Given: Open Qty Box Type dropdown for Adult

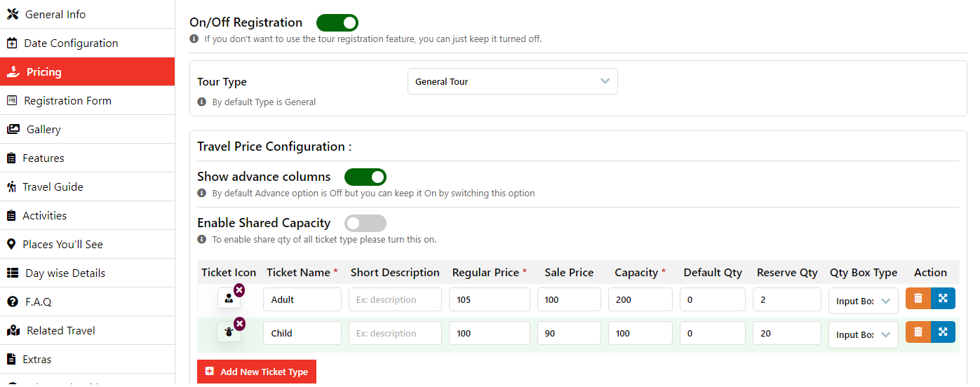Looking at the screenshot, I should [863, 301].
